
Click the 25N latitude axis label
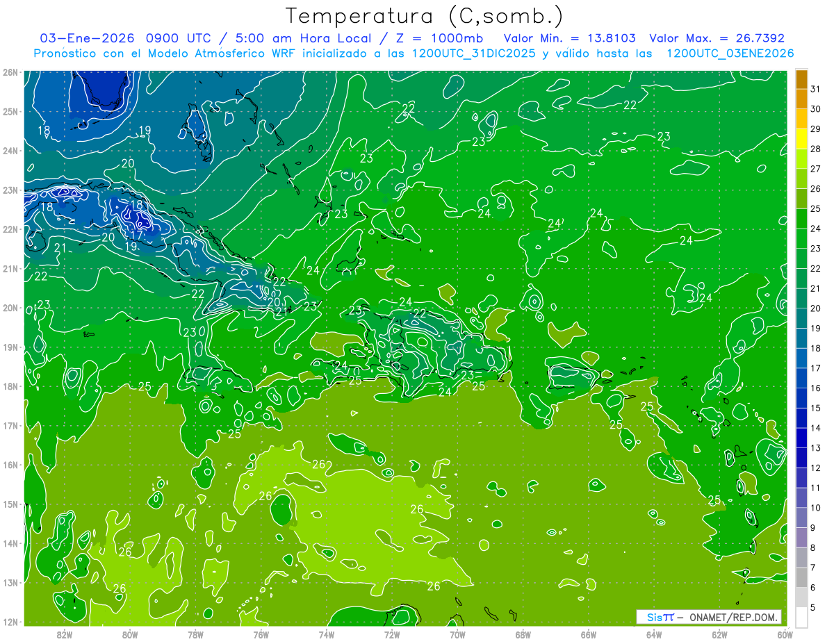pos(10,111)
